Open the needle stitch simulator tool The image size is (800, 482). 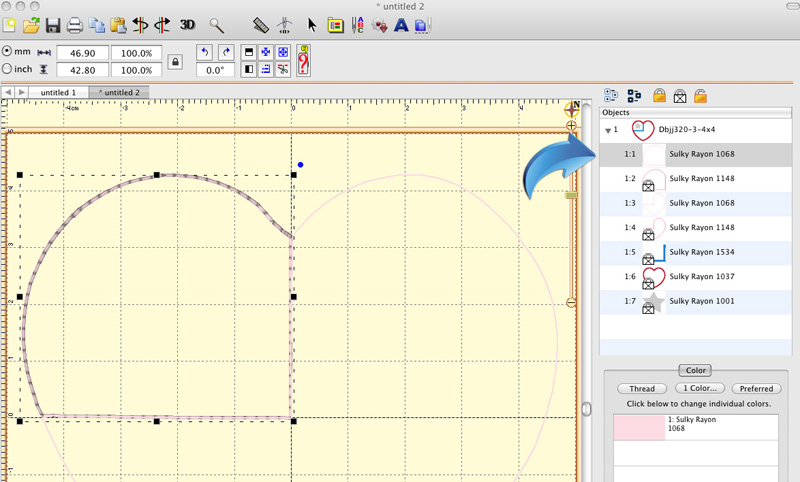pos(285,25)
